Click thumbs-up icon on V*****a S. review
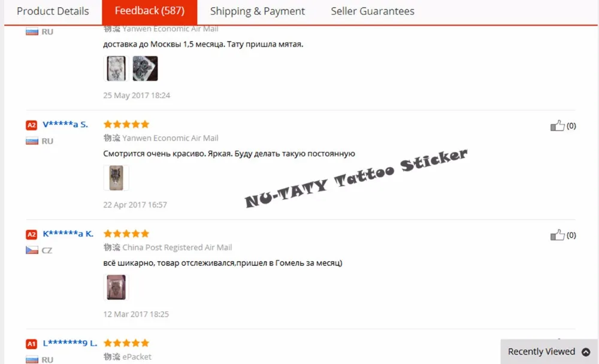 pyautogui.click(x=557, y=125)
